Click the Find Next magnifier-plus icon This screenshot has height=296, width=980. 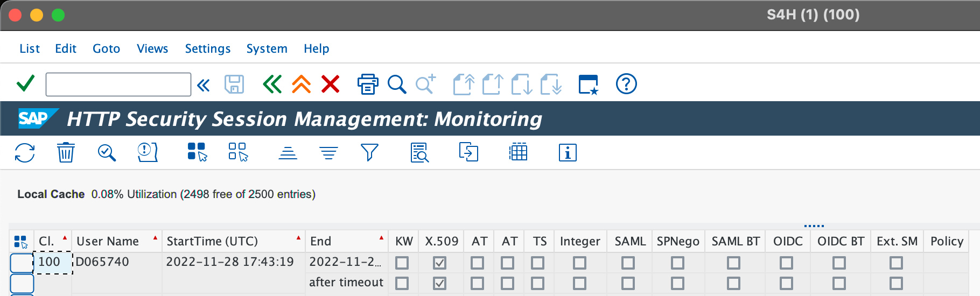(425, 84)
